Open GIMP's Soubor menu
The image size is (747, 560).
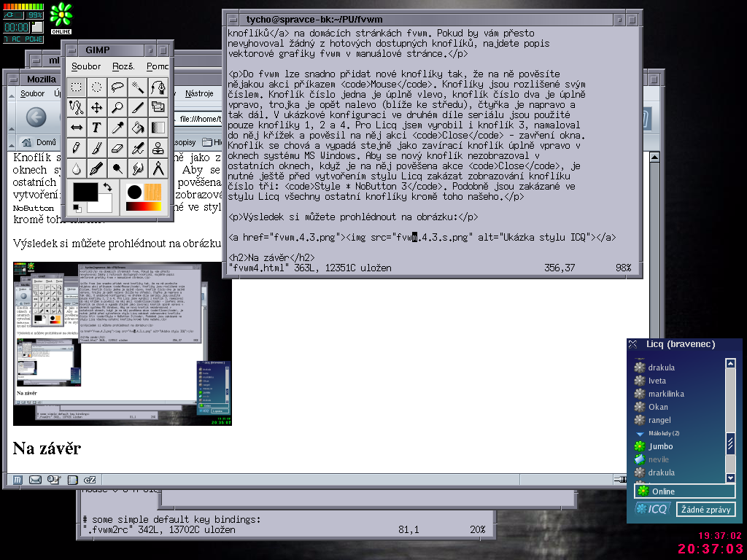point(86,66)
